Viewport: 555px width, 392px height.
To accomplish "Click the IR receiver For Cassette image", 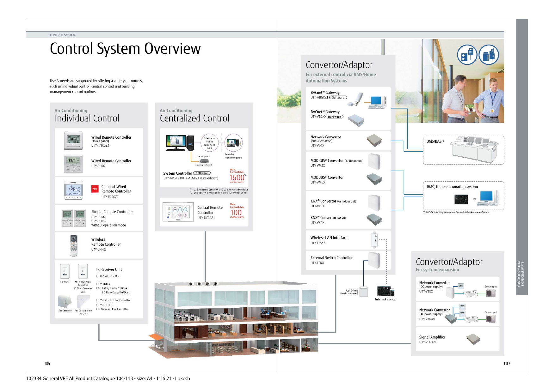I will pyautogui.click(x=65, y=301).
